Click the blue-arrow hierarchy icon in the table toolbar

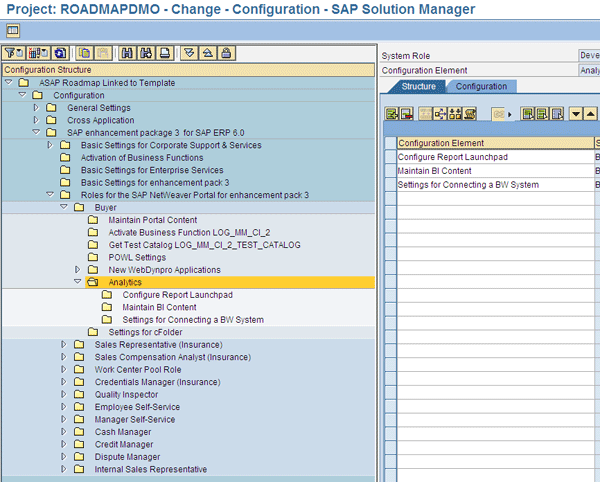(x=440, y=114)
